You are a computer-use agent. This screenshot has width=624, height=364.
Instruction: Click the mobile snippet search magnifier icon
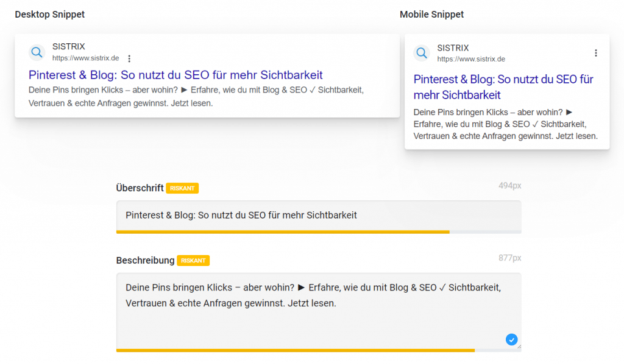[422, 53]
